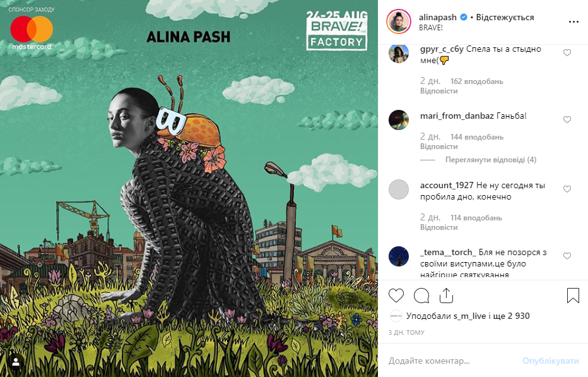Image resolution: width=588 pixels, height=377 pixels.
Task: Open the alinapash profile avatar
Action: [399, 21]
